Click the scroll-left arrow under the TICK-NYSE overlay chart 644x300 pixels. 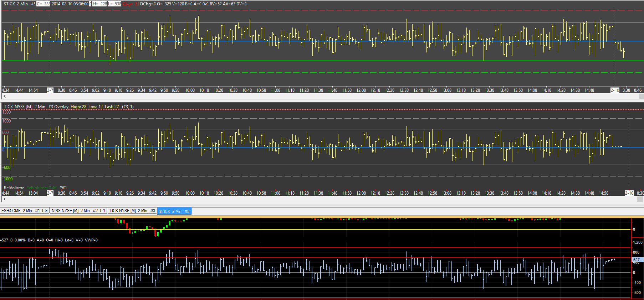(5, 199)
